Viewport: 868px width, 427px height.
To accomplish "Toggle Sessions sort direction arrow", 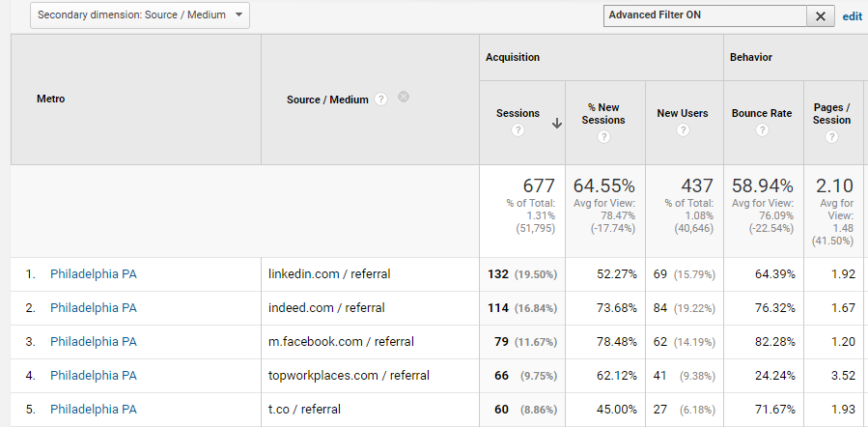I will (x=557, y=123).
